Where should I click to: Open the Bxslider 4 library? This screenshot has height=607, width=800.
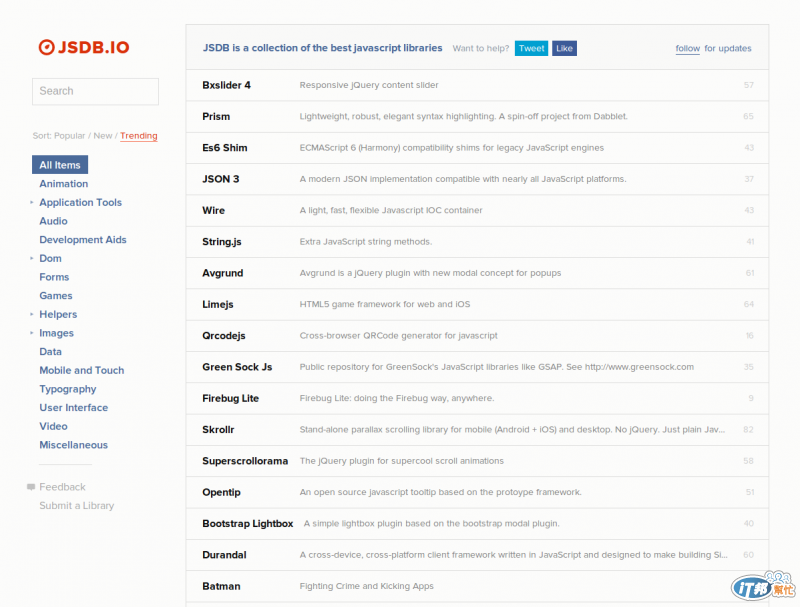[477, 85]
